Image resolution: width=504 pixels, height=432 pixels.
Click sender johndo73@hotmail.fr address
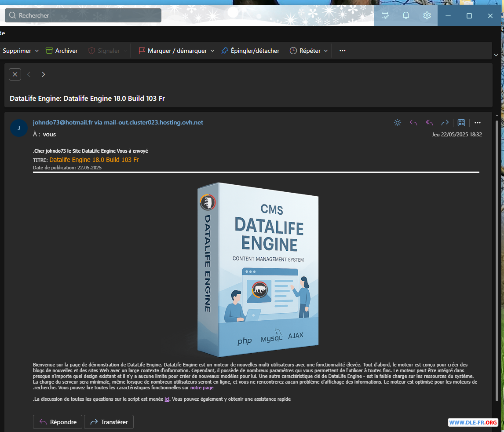(x=118, y=122)
